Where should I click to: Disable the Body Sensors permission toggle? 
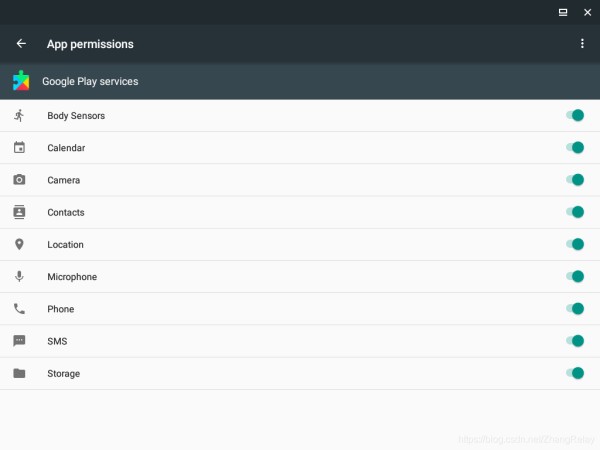pos(575,115)
